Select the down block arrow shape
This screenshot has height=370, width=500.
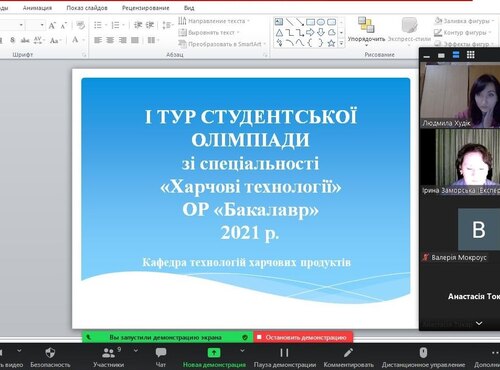321,32
